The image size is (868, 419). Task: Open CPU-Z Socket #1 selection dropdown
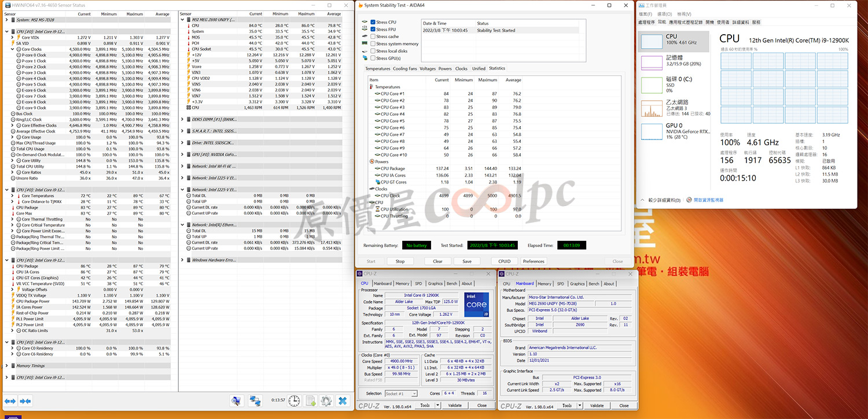(x=401, y=394)
